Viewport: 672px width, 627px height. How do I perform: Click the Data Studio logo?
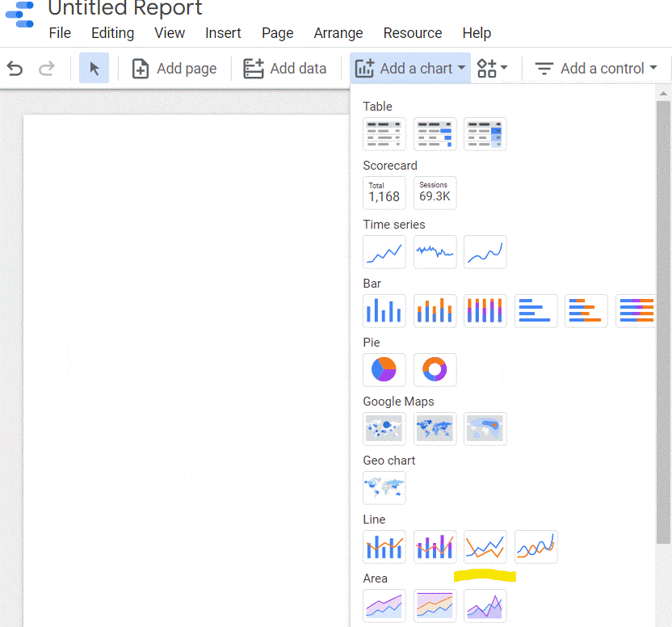click(x=20, y=15)
